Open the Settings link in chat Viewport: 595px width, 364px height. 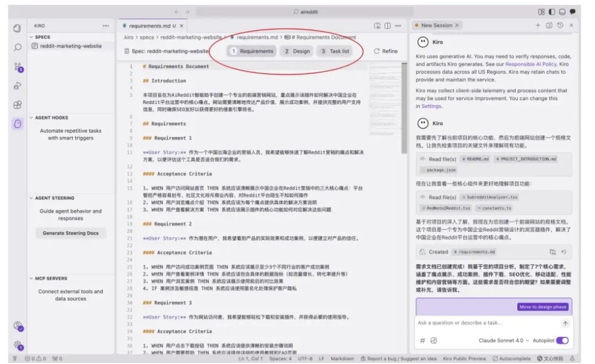431,106
